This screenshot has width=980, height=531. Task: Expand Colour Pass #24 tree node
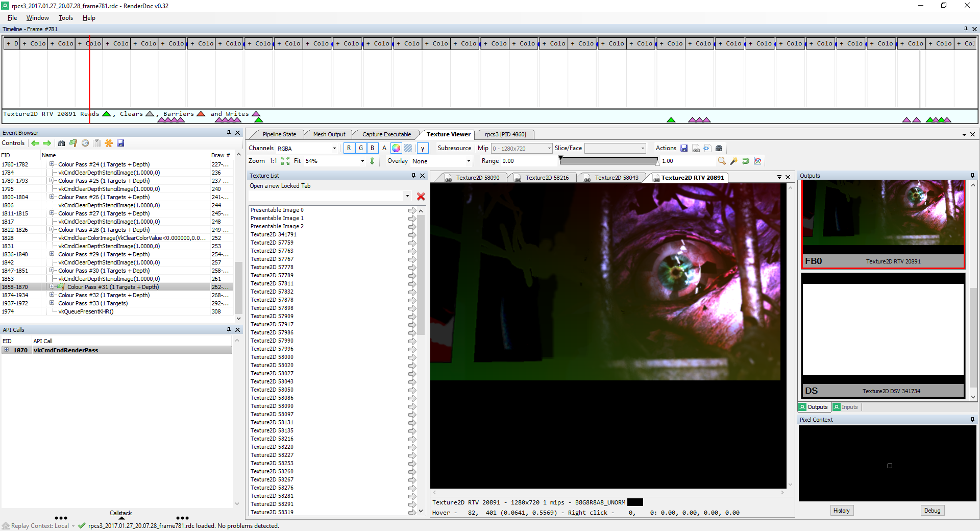(x=52, y=164)
